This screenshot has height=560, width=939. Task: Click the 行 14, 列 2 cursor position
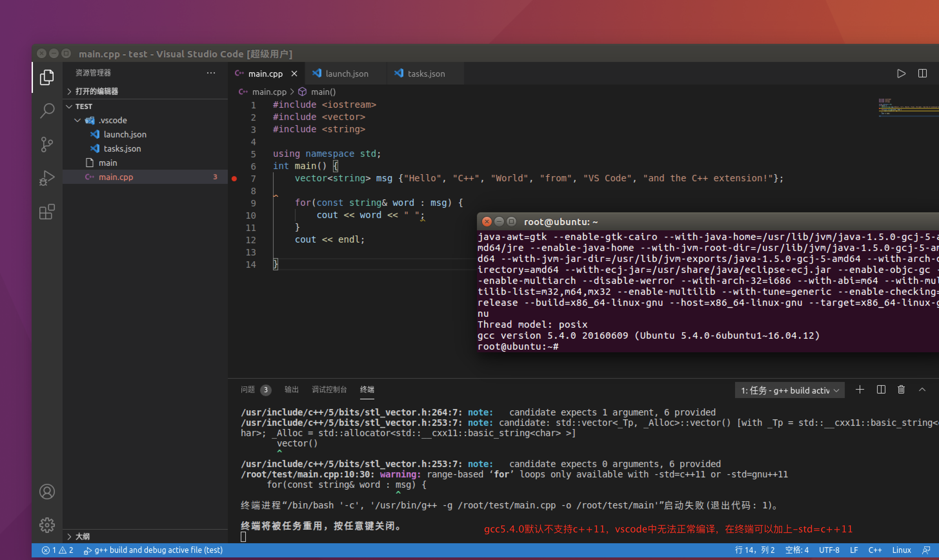pyautogui.click(x=754, y=550)
